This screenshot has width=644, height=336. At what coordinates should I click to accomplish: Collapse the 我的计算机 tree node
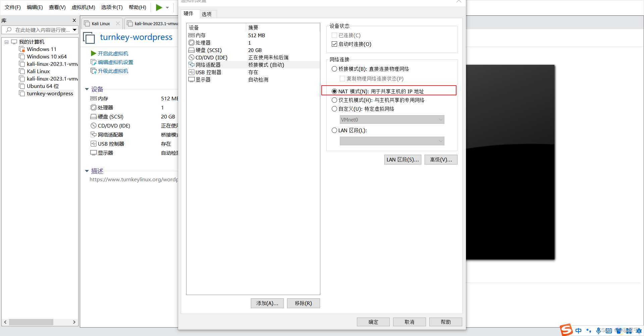pos(6,42)
